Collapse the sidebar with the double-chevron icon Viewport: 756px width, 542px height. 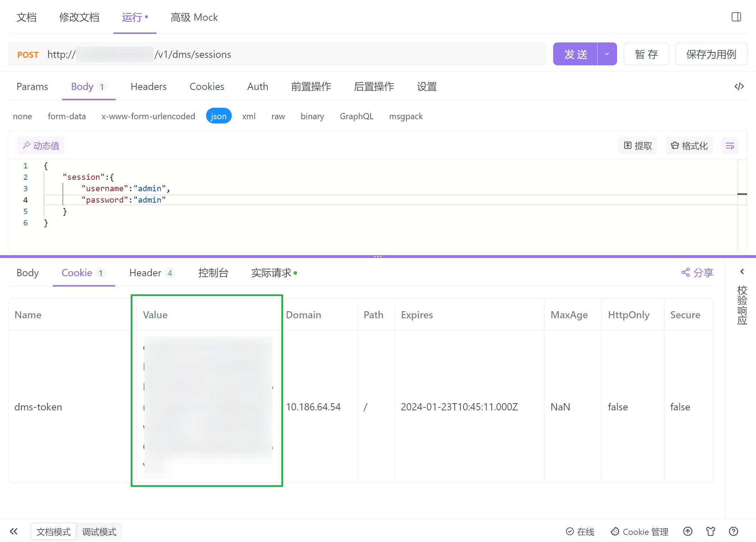click(x=14, y=532)
